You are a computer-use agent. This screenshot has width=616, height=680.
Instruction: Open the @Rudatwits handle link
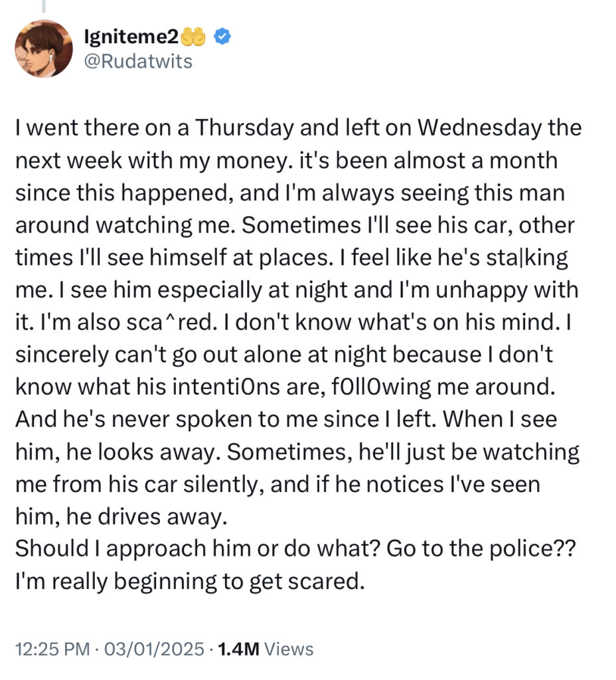(x=138, y=62)
